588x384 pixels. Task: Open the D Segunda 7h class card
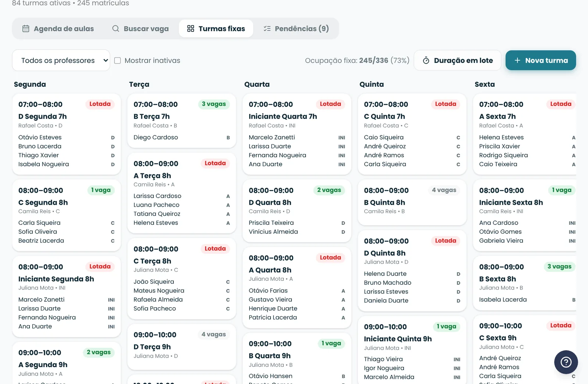tap(67, 134)
